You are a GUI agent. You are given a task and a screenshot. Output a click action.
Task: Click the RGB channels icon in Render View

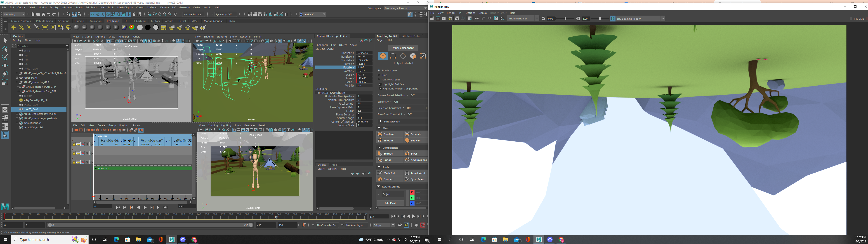477,19
